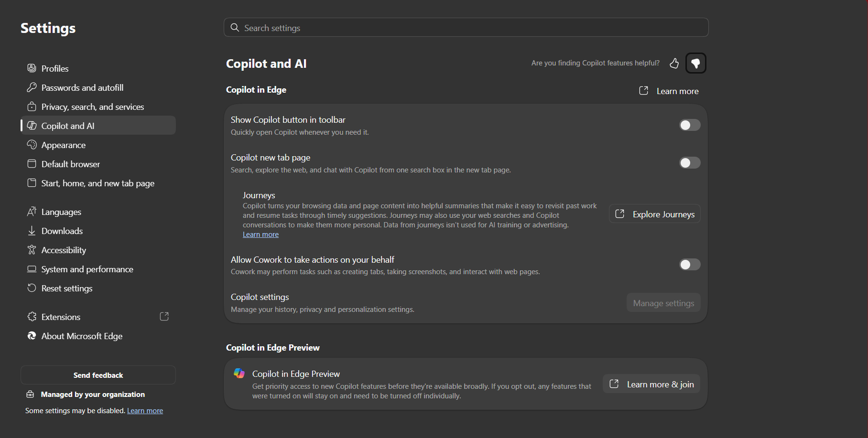Click Learn more & join button

point(651,384)
